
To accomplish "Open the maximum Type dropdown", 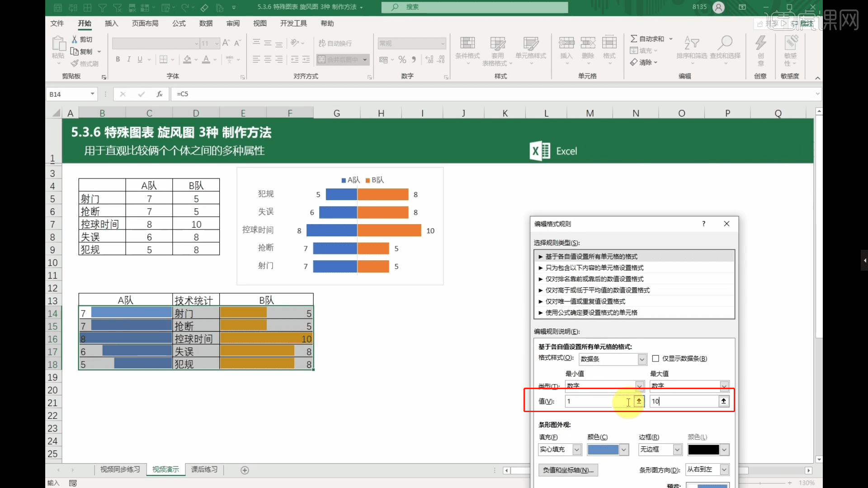I will (x=689, y=385).
